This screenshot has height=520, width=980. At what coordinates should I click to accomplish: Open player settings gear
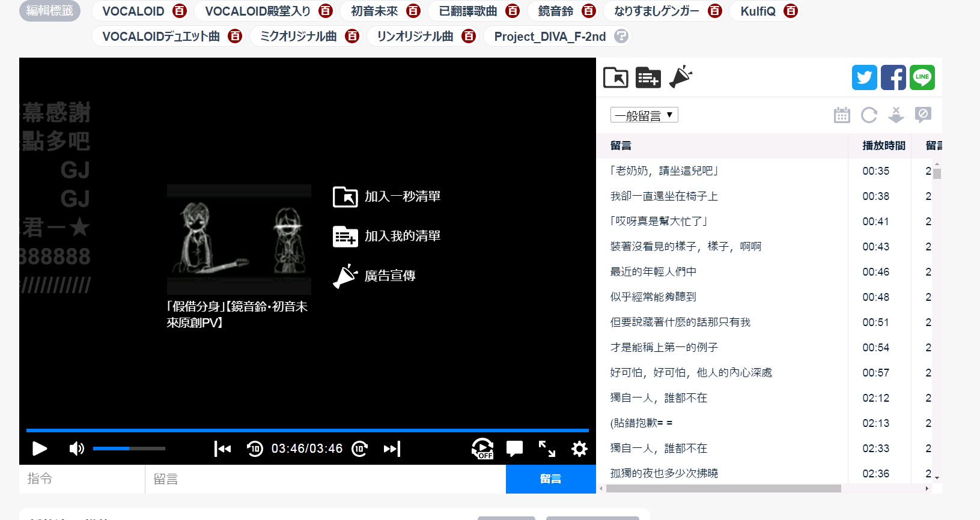click(579, 449)
